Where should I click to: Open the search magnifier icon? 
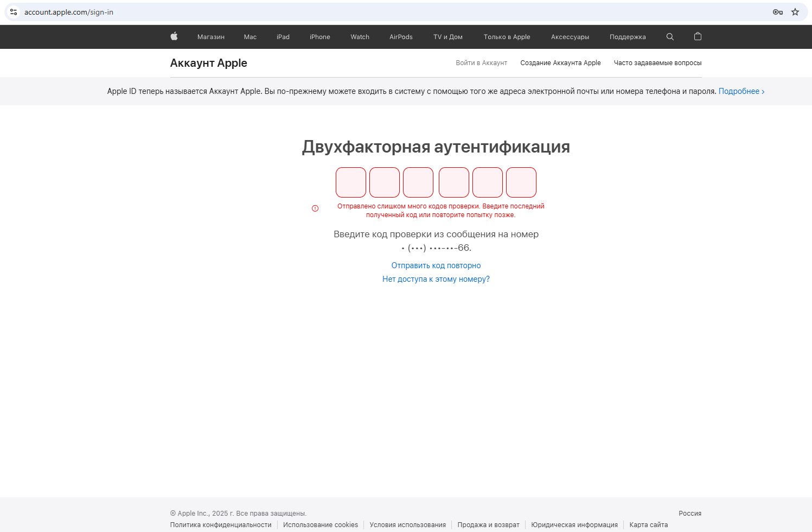pos(670,36)
